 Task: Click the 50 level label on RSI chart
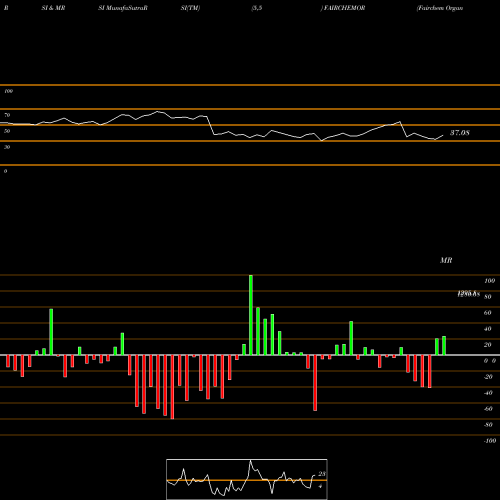(x=7, y=131)
